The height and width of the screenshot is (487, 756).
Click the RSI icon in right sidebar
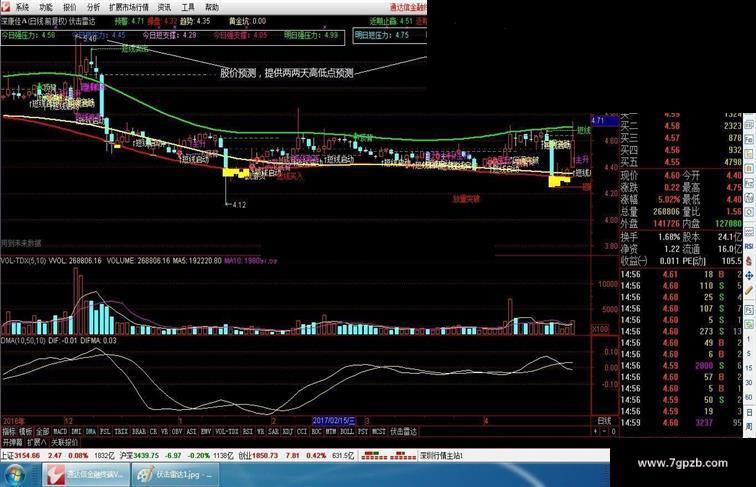pos(749,246)
